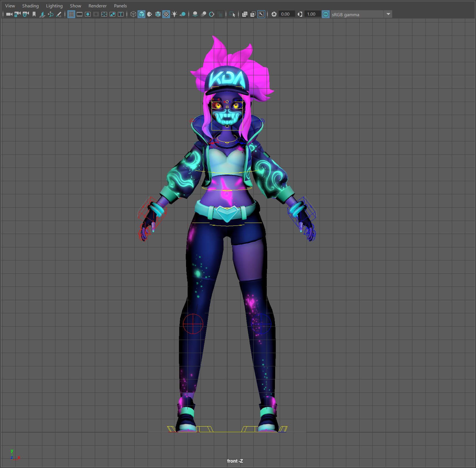The height and width of the screenshot is (468, 476).
Task: Select the blue knee control circle
Action: click(x=262, y=324)
